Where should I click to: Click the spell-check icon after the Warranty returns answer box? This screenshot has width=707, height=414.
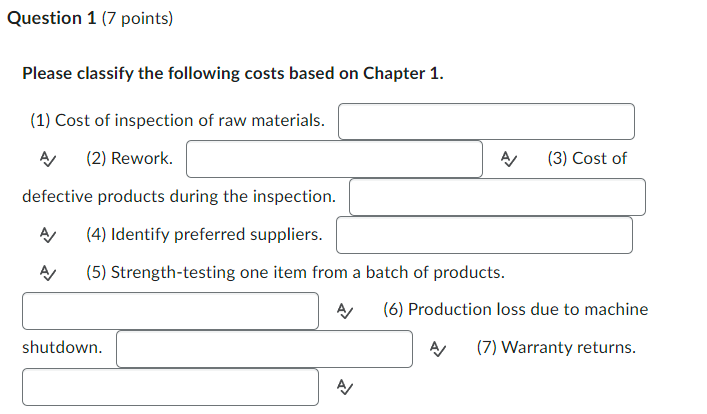click(345, 386)
